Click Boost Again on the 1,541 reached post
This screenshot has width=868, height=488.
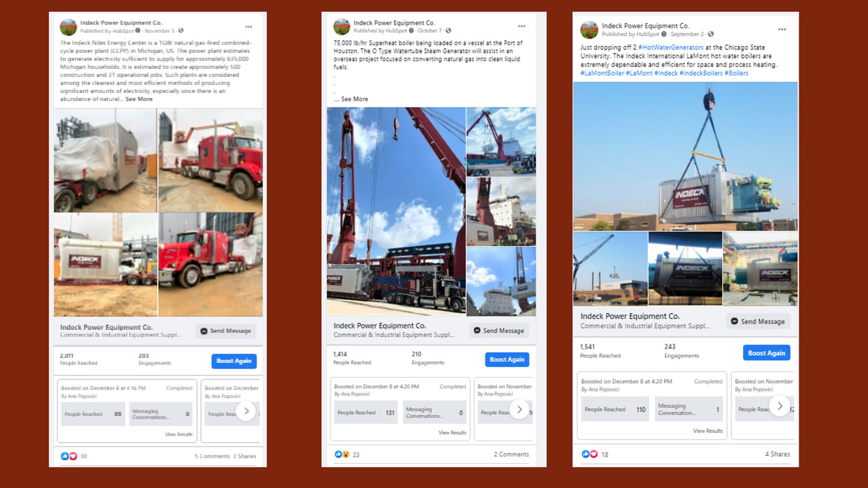coord(767,353)
